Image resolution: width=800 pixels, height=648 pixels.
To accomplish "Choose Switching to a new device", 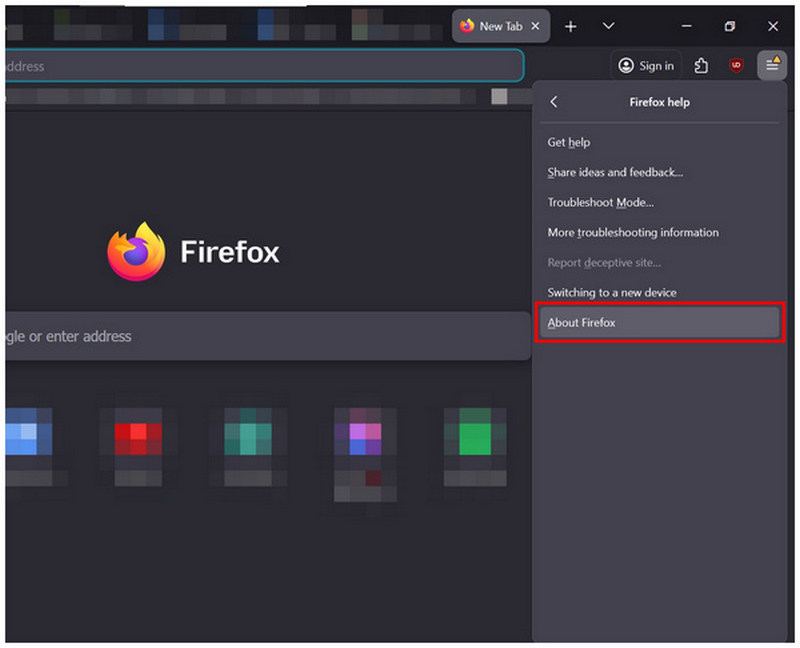I will coord(612,292).
